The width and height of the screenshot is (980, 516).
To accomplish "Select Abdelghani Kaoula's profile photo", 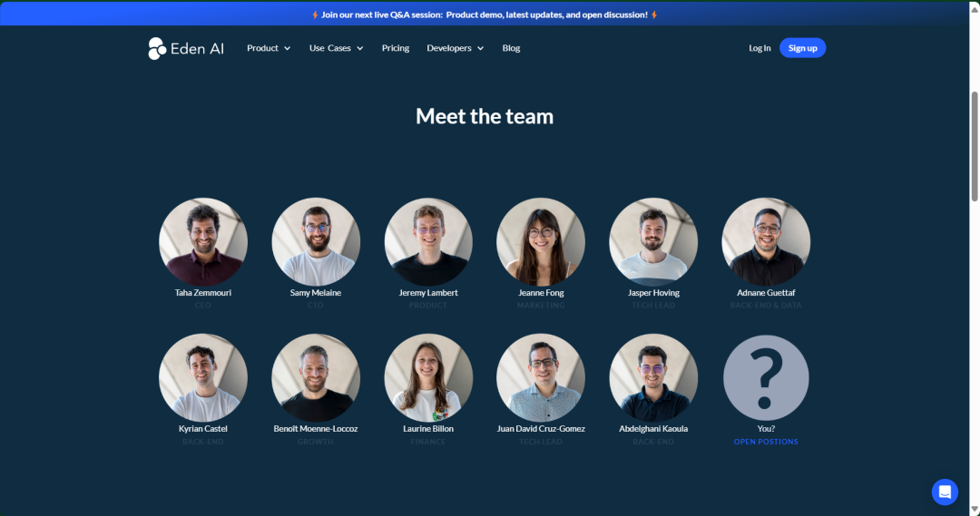I will 653,378.
